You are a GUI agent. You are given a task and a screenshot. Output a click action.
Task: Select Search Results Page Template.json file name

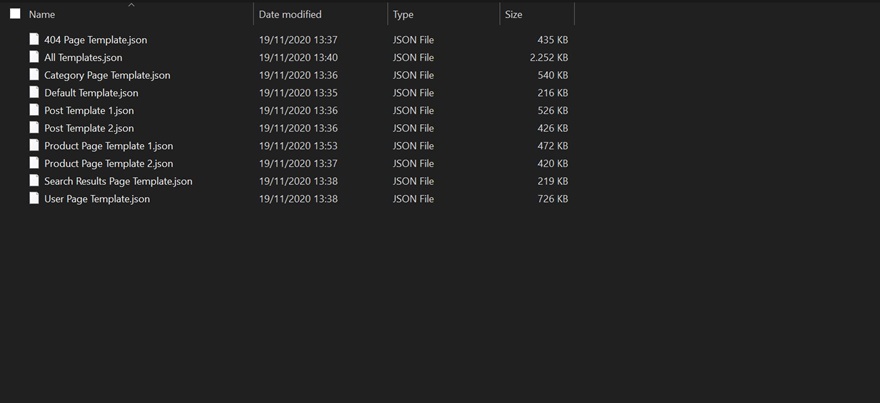click(x=118, y=181)
